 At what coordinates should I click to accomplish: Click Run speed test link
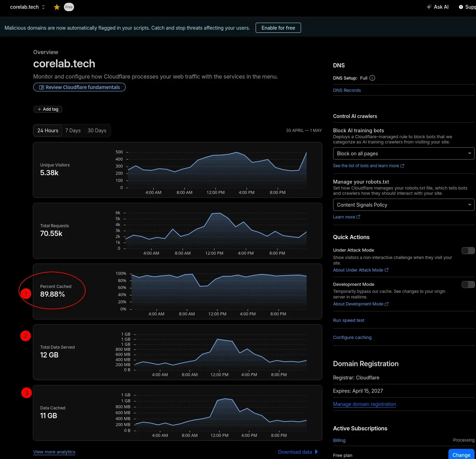[x=349, y=320]
